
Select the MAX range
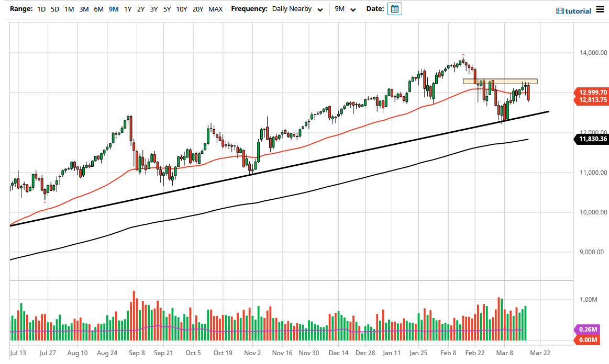tap(215, 9)
